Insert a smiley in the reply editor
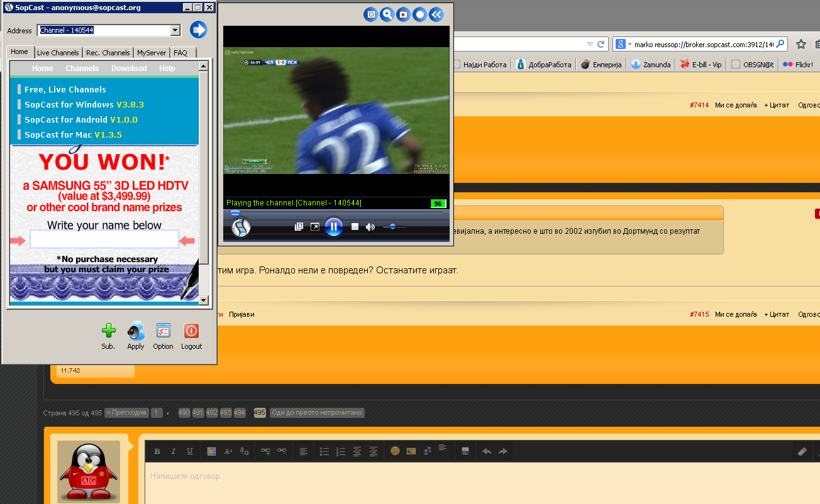 pos(395,451)
